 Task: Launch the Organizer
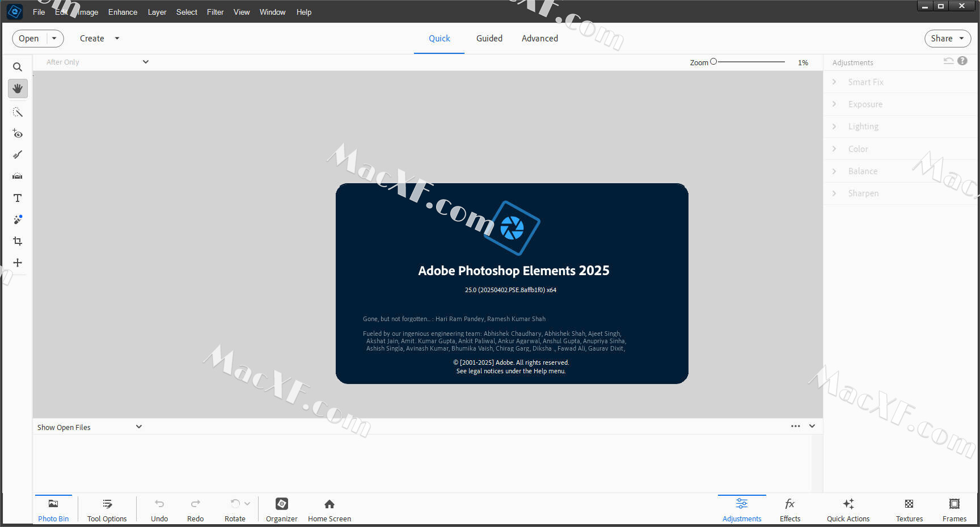point(282,510)
